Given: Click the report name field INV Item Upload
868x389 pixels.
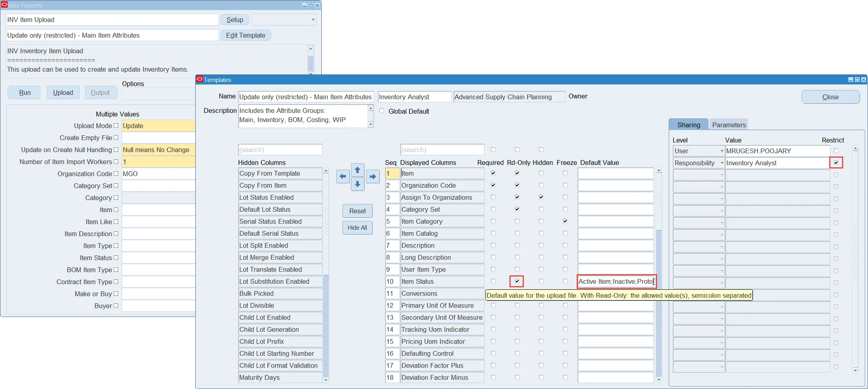Looking at the screenshot, I should coord(112,20).
